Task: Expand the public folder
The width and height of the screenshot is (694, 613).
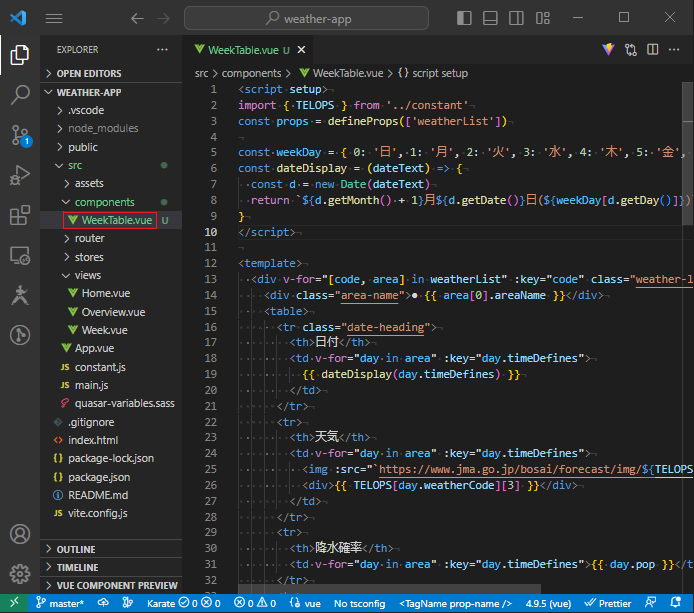Action: 111,147
